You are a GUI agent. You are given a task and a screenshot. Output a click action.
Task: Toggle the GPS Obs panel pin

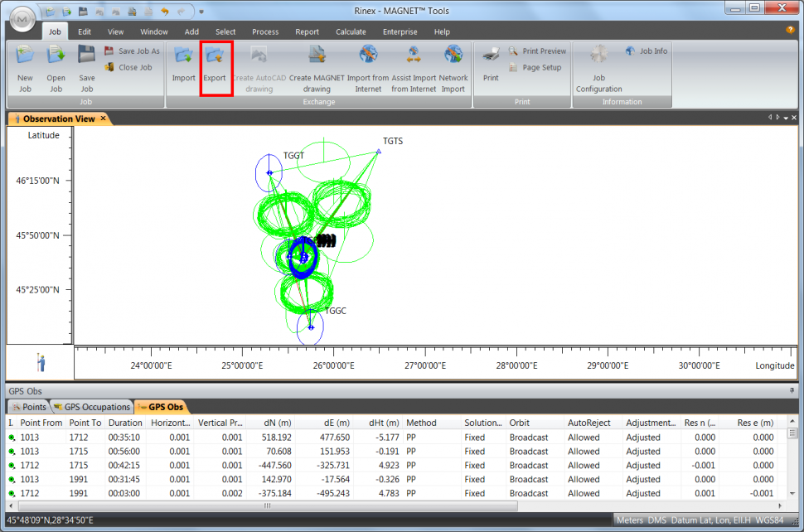792,390
